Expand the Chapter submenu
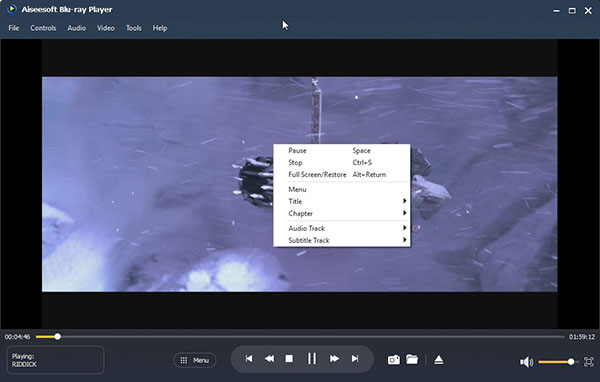 [342, 213]
